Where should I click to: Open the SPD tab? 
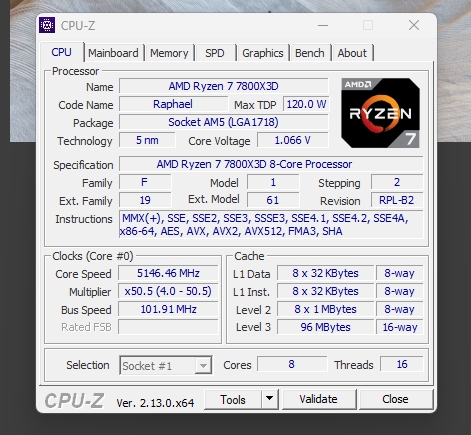pos(215,53)
